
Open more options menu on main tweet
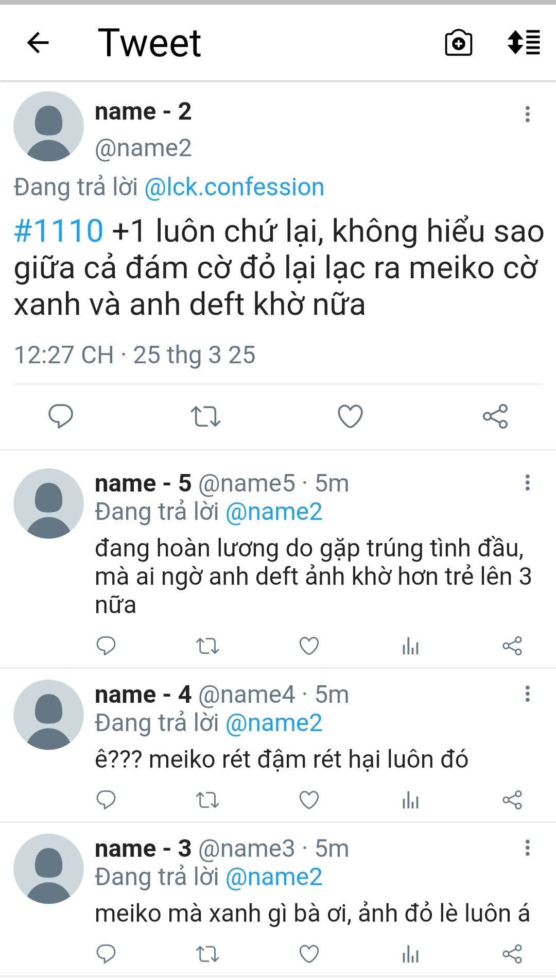tap(527, 114)
